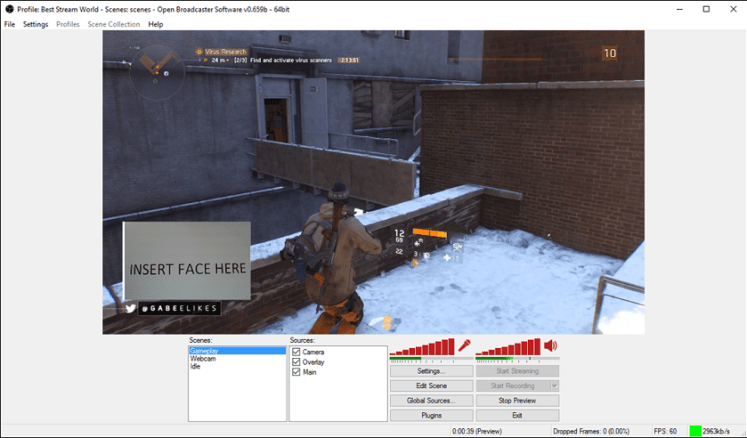Click the Start Recording button
This screenshot has height=438, width=747.
(x=513, y=386)
